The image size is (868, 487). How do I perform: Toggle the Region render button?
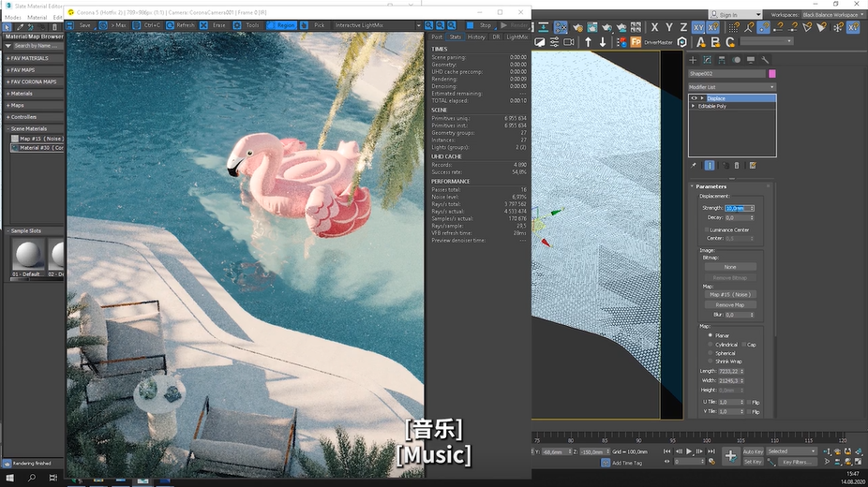281,25
